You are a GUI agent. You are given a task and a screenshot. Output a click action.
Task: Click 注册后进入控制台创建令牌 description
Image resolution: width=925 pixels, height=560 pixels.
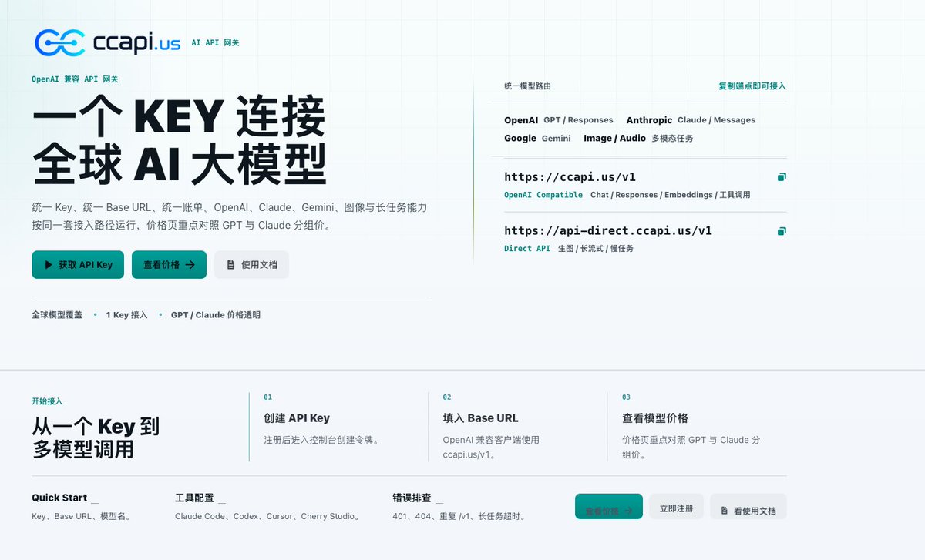pyautogui.click(x=323, y=440)
